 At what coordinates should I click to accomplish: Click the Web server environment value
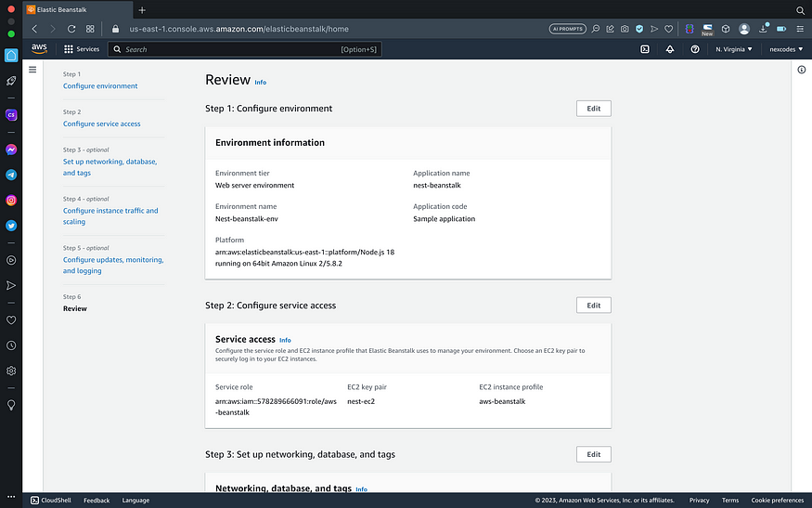pos(255,185)
